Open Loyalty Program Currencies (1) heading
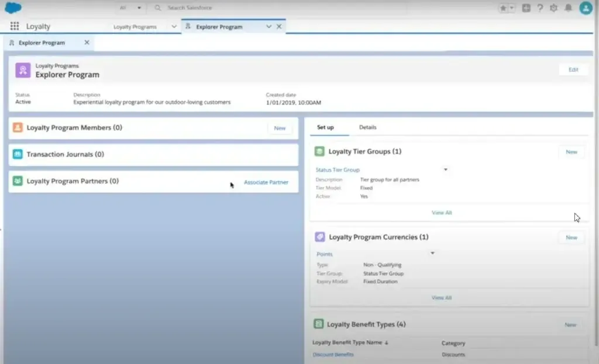Image resolution: width=599 pixels, height=364 pixels. [378, 237]
